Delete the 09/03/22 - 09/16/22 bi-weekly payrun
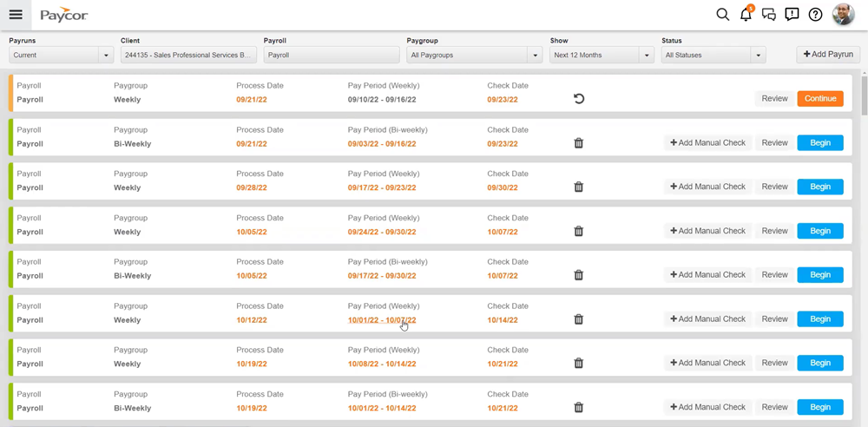Screen dimensions: 868x427 point(579,143)
